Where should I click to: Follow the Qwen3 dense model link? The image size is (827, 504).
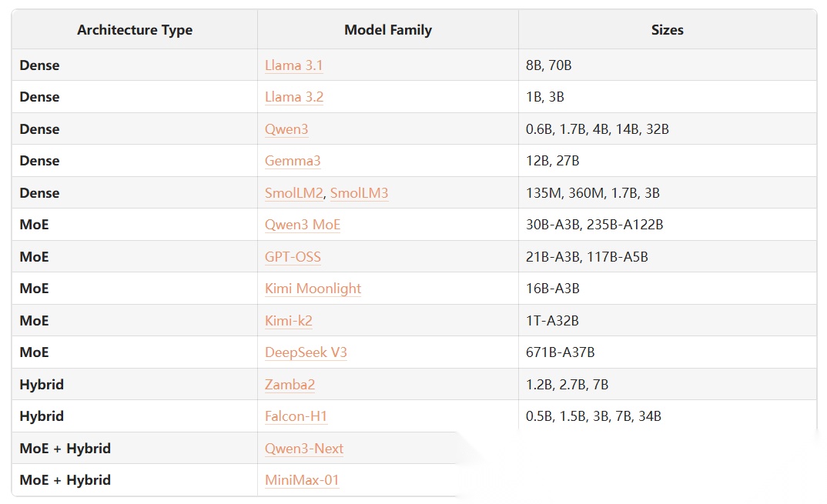[x=286, y=129]
